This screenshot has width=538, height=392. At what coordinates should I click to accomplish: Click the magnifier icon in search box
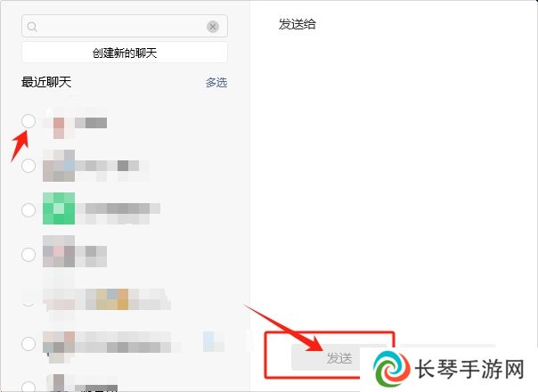tap(32, 27)
